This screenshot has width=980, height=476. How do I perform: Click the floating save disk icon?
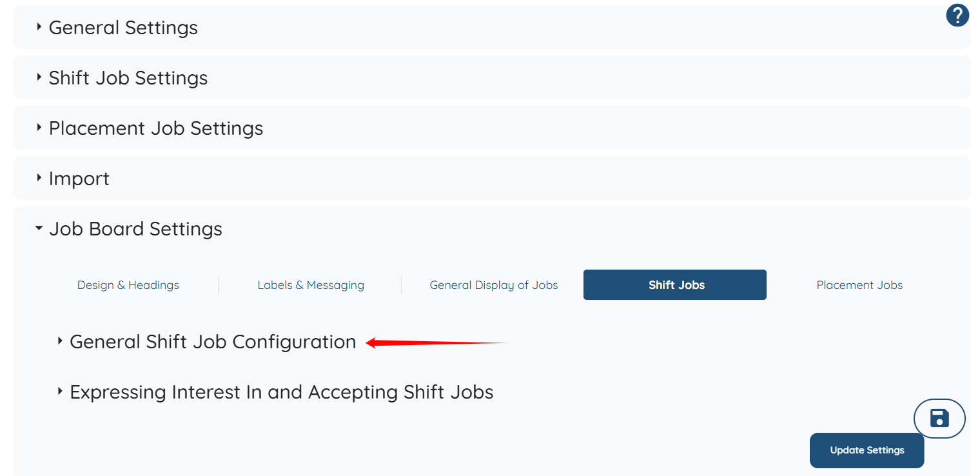click(x=939, y=419)
